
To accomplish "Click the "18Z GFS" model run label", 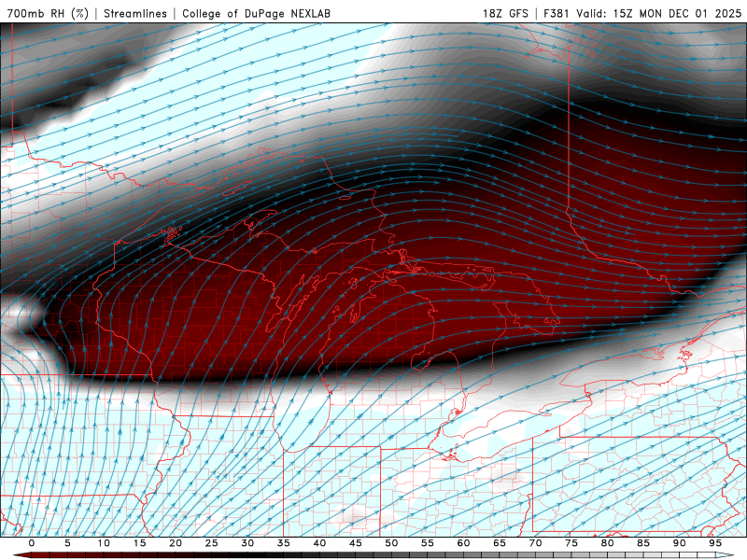I will 505,13.
